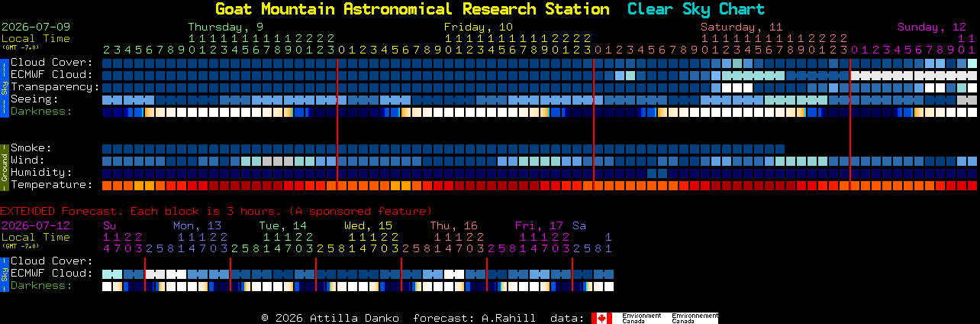The image size is (980, 324).
Task: Click the Humidity row label
Action: (41, 173)
